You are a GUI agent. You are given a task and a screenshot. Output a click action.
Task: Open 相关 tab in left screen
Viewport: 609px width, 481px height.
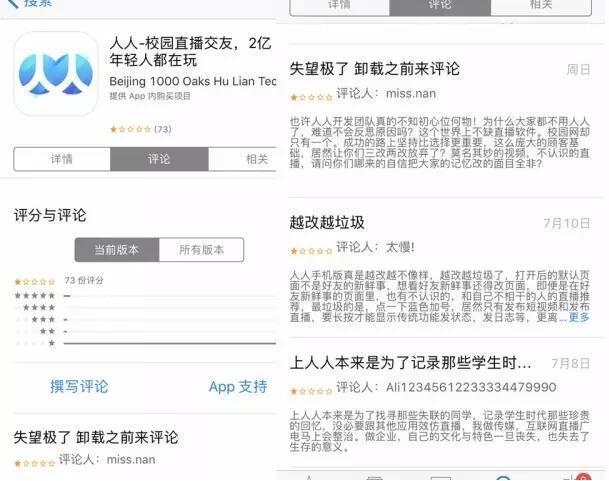pos(242,159)
